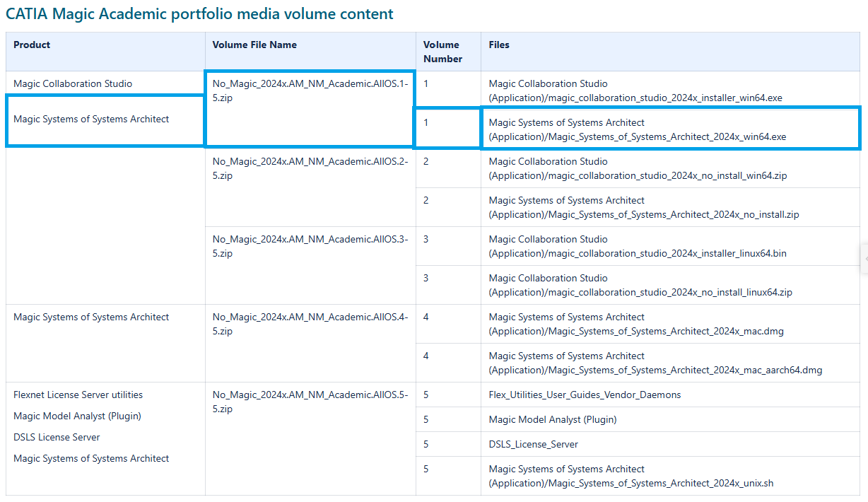Select "Flexnet License Server utilities" product entry
Viewport: 868px width, 502px height.
pos(78,395)
